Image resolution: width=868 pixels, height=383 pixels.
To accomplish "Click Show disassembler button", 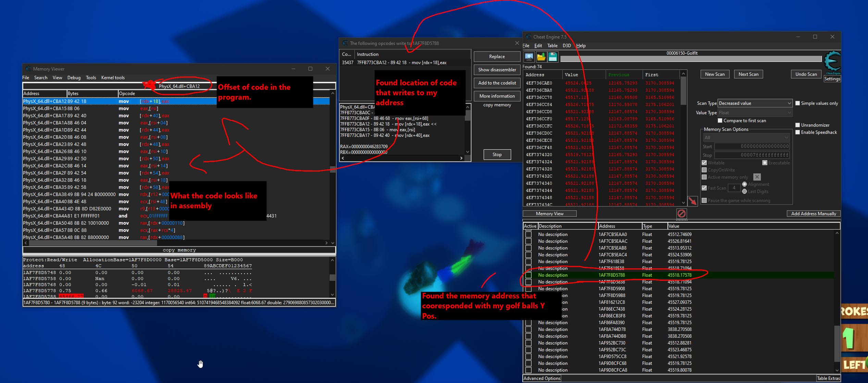I will coord(497,70).
